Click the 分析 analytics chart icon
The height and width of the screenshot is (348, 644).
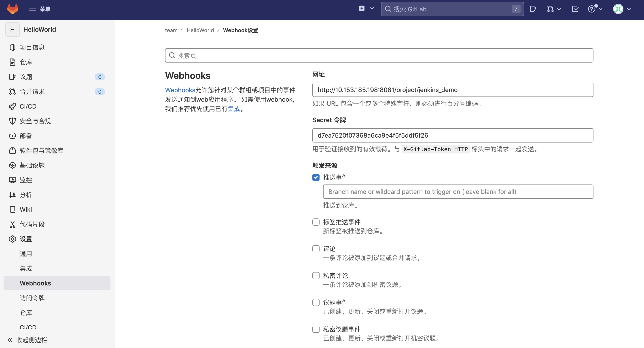[12, 195]
